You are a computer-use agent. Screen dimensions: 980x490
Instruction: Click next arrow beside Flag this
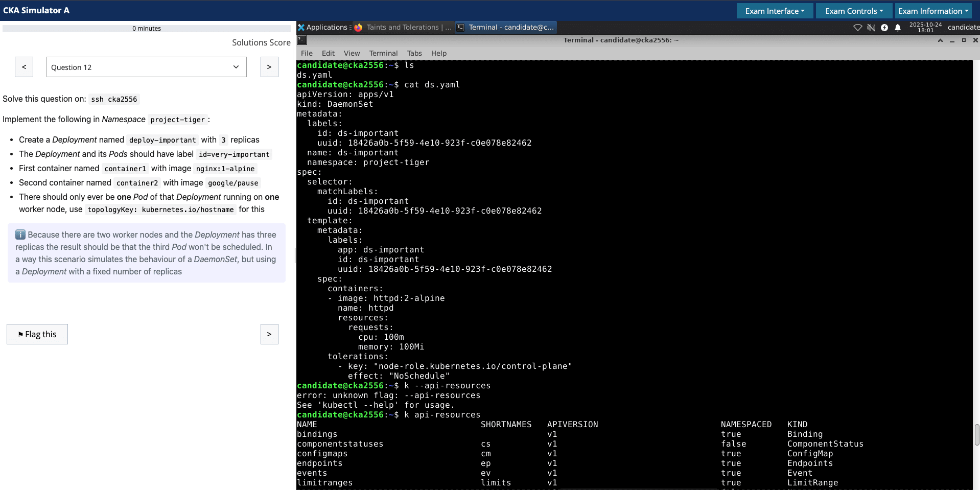[269, 334]
